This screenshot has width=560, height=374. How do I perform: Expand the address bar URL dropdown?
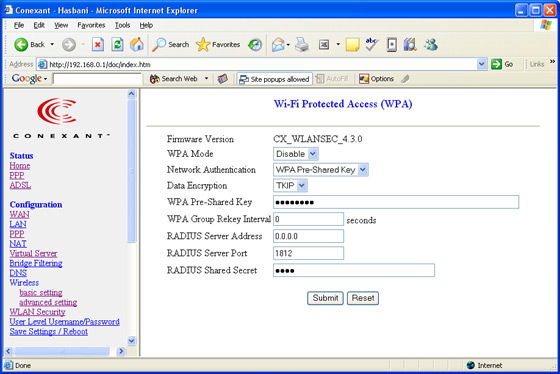[481, 64]
